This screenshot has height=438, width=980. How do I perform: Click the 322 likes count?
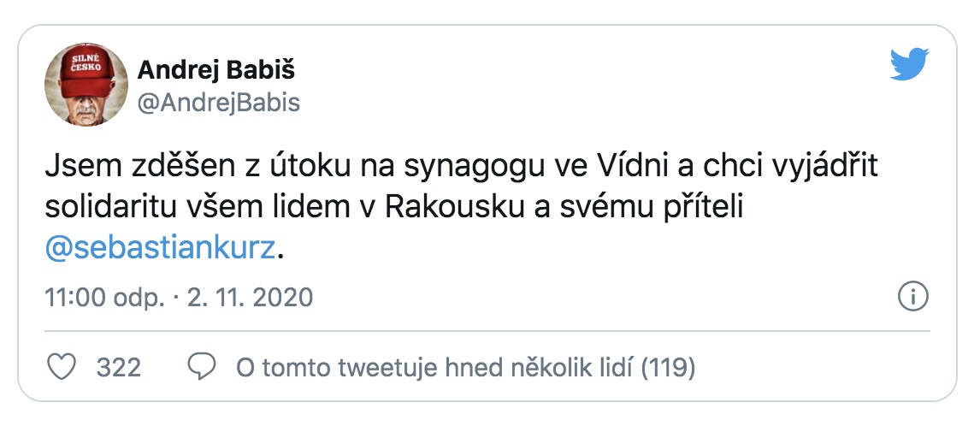(x=119, y=368)
